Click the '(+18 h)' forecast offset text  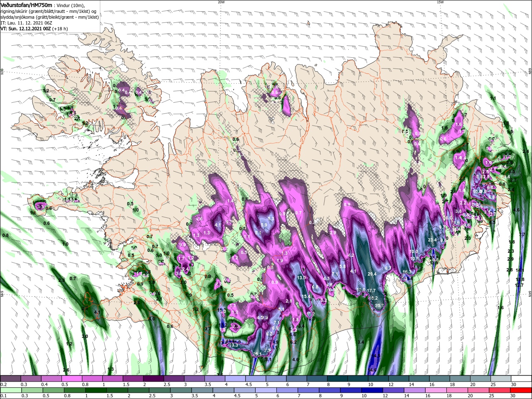coord(60,29)
